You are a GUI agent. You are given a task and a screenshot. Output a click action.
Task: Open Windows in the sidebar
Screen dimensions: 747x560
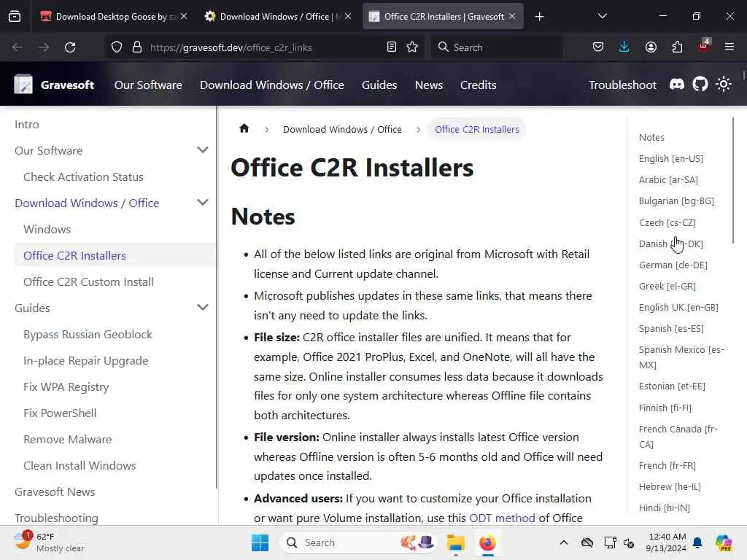(47, 229)
